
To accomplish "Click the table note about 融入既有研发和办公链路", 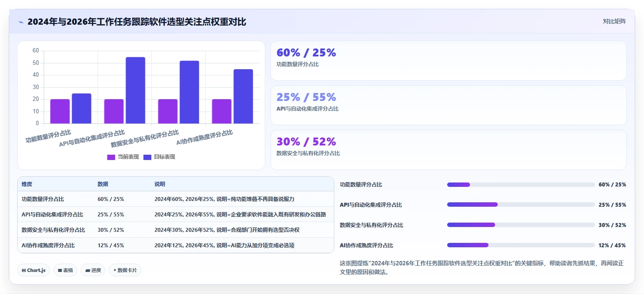I will click(x=240, y=215).
